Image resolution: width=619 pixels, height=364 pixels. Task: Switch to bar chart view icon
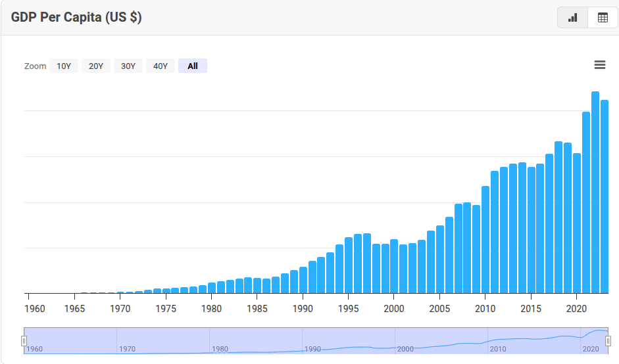coord(572,18)
